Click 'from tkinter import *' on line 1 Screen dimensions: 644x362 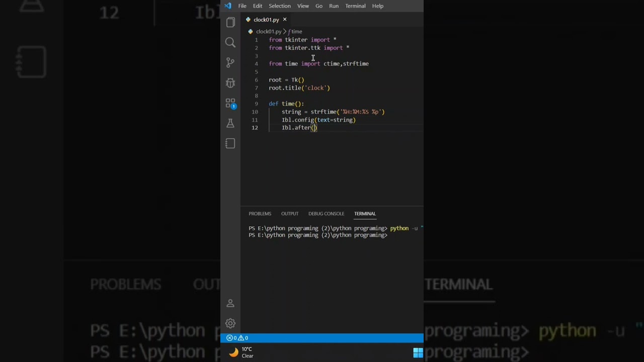302,40
